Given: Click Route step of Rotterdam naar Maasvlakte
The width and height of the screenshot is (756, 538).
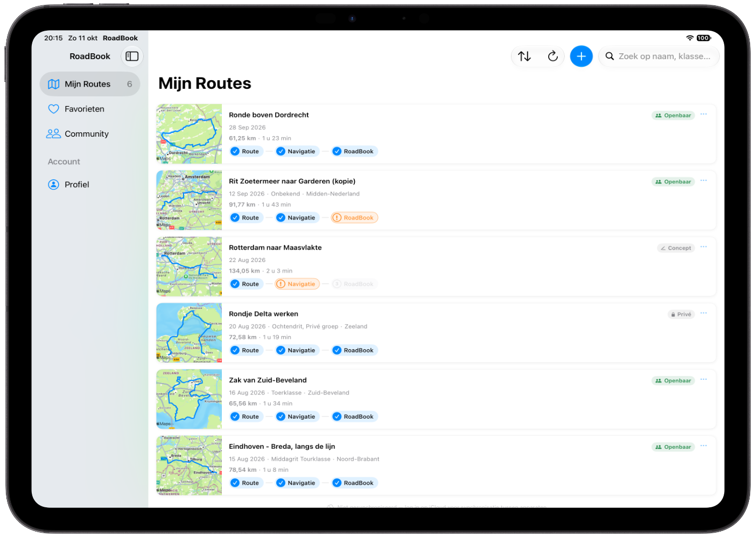Looking at the screenshot, I should pyautogui.click(x=246, y=284).
